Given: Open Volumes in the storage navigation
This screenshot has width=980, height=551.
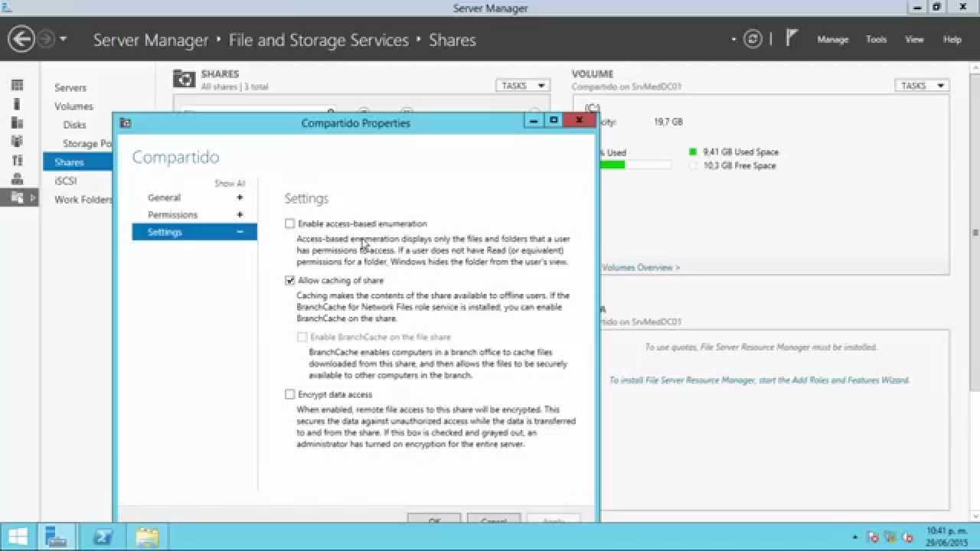Looking at the screenshot, I should click(x=73, y=106).
